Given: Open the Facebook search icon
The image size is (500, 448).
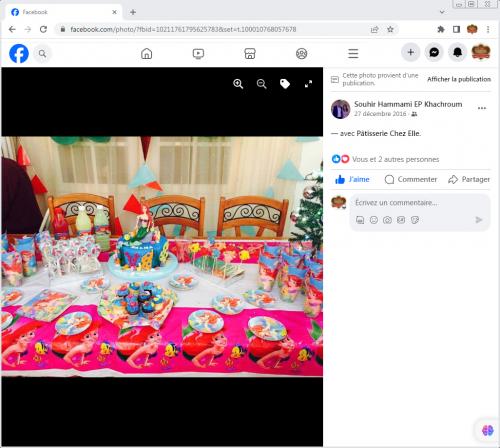Looking at the screenshot, I should point(42,53).
